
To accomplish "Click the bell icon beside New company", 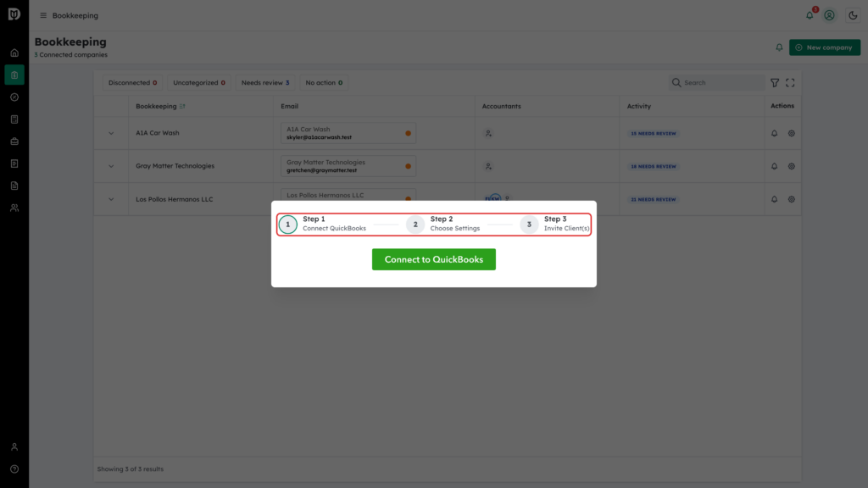I will tap(779, 47).
